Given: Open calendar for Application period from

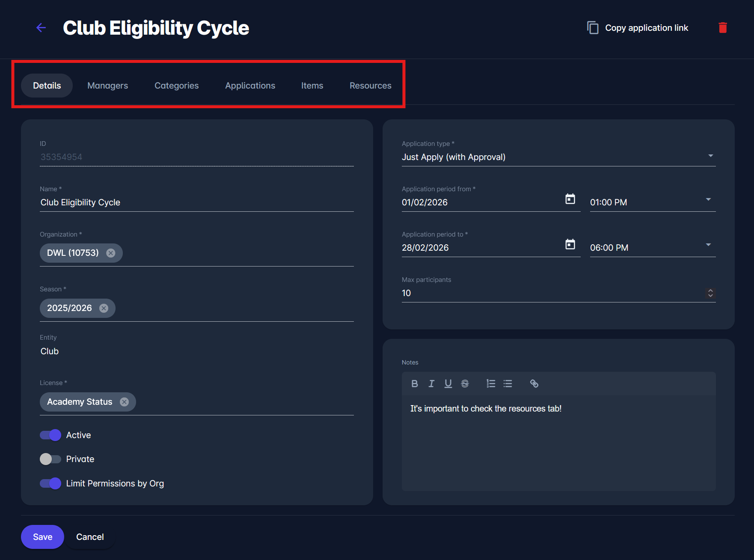Looking at the screenshot, I should [570, 199].
